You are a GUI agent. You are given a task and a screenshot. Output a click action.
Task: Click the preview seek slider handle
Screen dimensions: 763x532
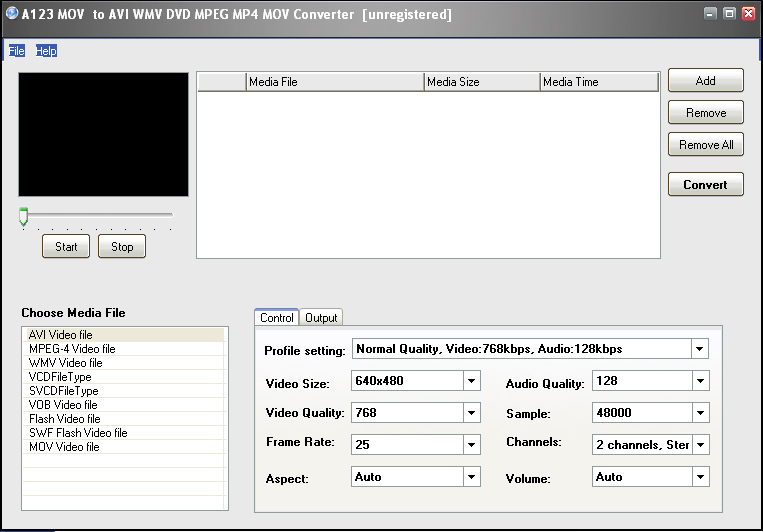coord(23,216)
